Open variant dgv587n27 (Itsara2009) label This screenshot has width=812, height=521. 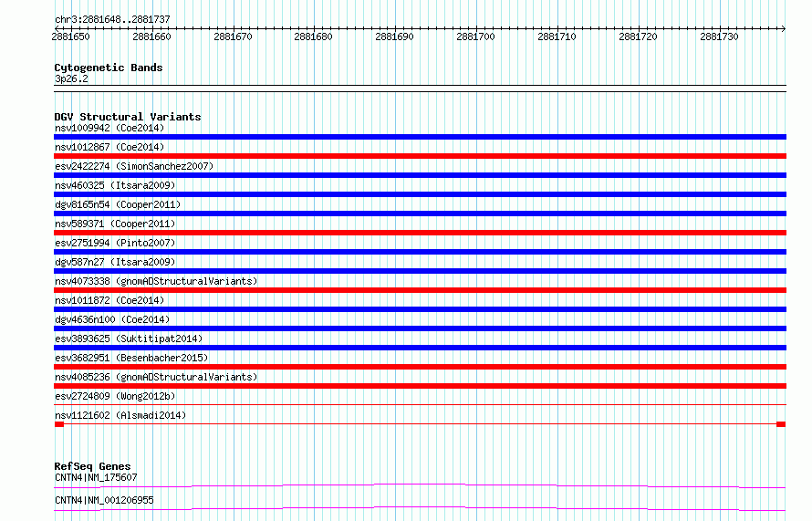coord(115,262)
